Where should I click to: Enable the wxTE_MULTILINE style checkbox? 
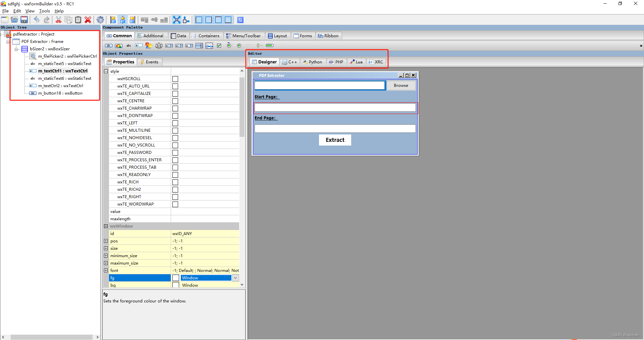point(175,130)
